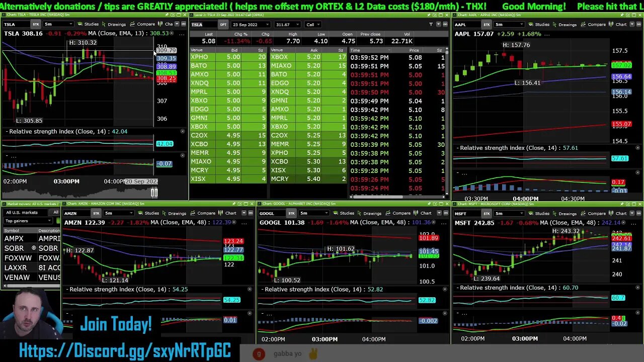The height and width of the screenshot is (362, 644).
Task: Open the 5m interval dropdown in TSLA chart
Action: tap(57, 24)
